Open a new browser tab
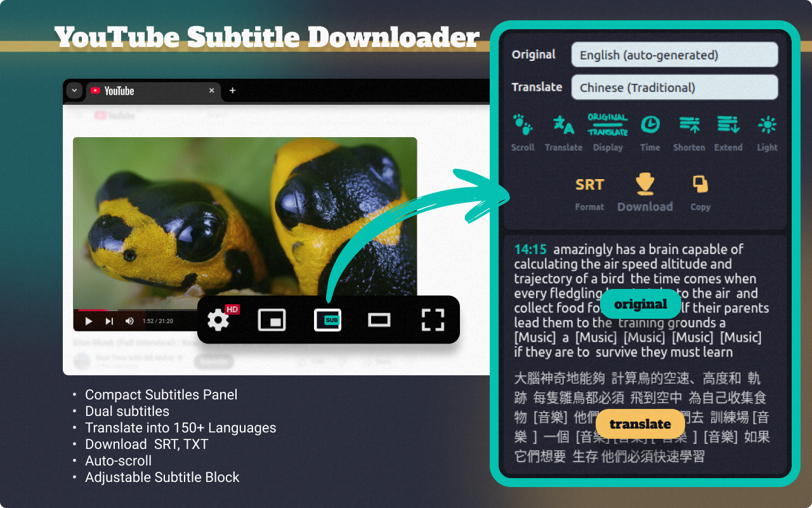This screenshot has height=508, width=812. 232,91
